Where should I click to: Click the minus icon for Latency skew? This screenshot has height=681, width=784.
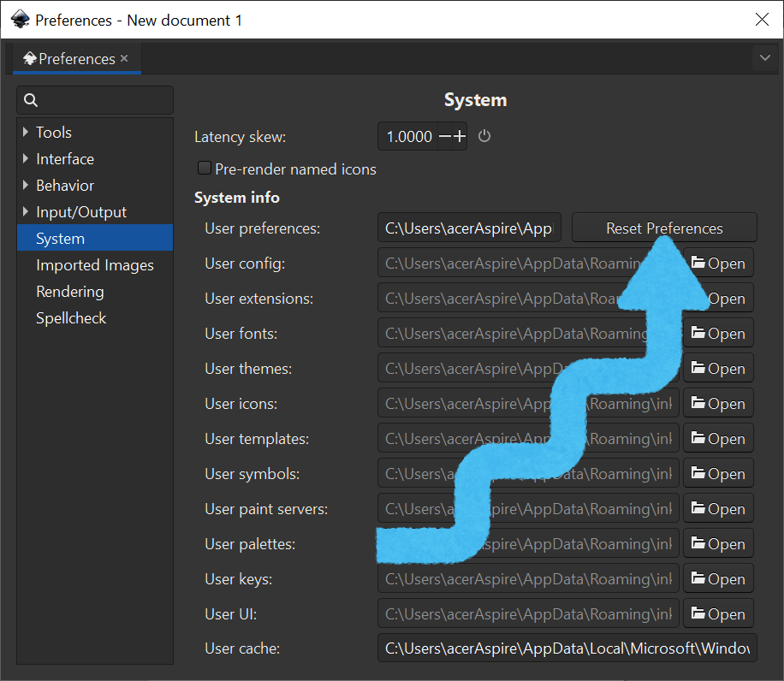[445, 136]
